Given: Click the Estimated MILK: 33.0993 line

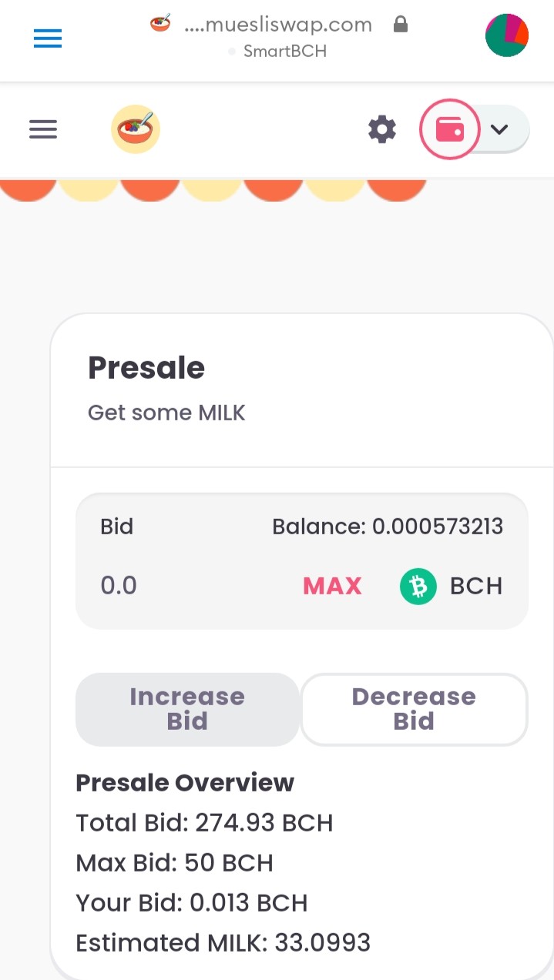Looking at the screenshot, I should click(x=223, y=942).
